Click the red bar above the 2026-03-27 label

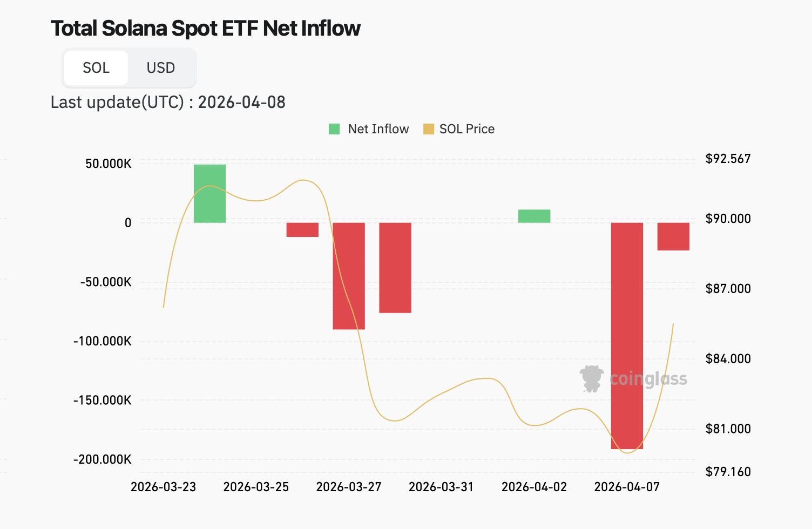(349, 276)
